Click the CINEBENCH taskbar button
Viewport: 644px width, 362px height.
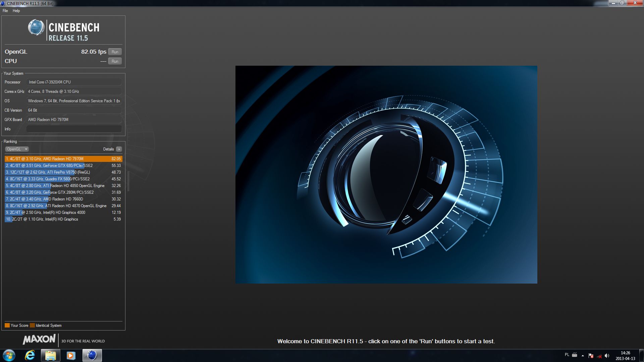point(92,355)
